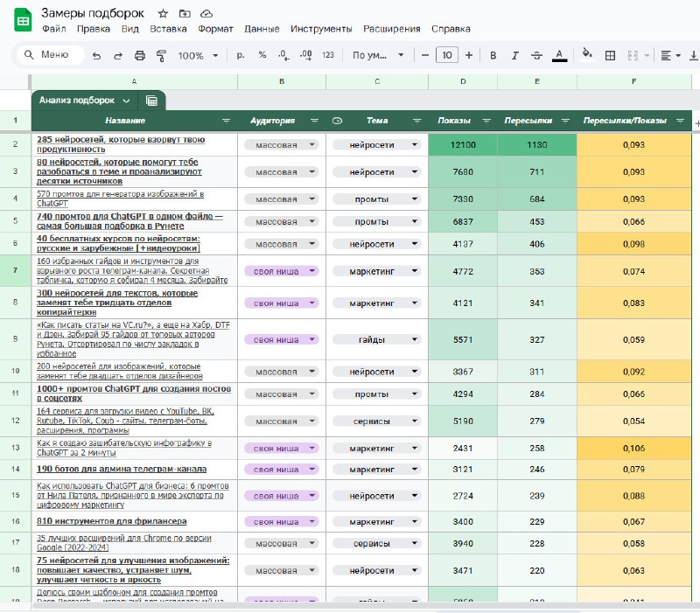The image size is (700, 613).
Task: Select cell with value 0,106
Action: [633, 449]
